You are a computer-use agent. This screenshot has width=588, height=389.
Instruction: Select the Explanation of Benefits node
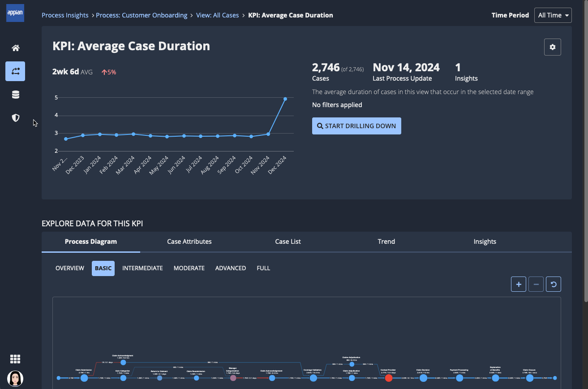point(495,378)
